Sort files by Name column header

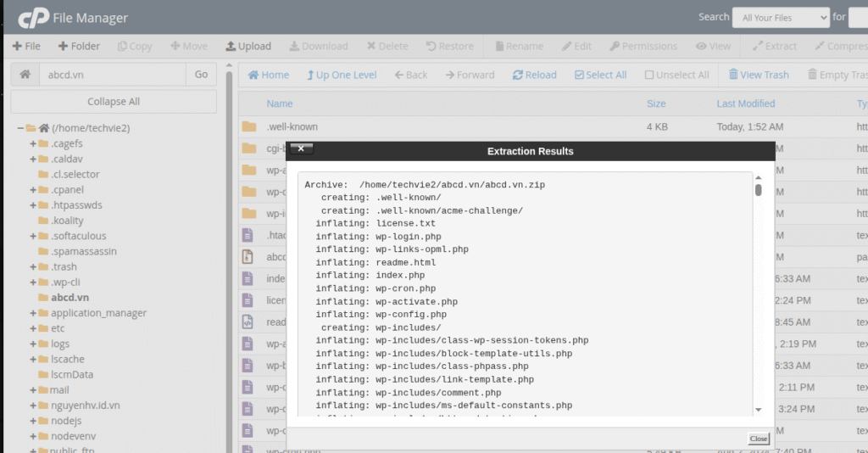[280, 103]
